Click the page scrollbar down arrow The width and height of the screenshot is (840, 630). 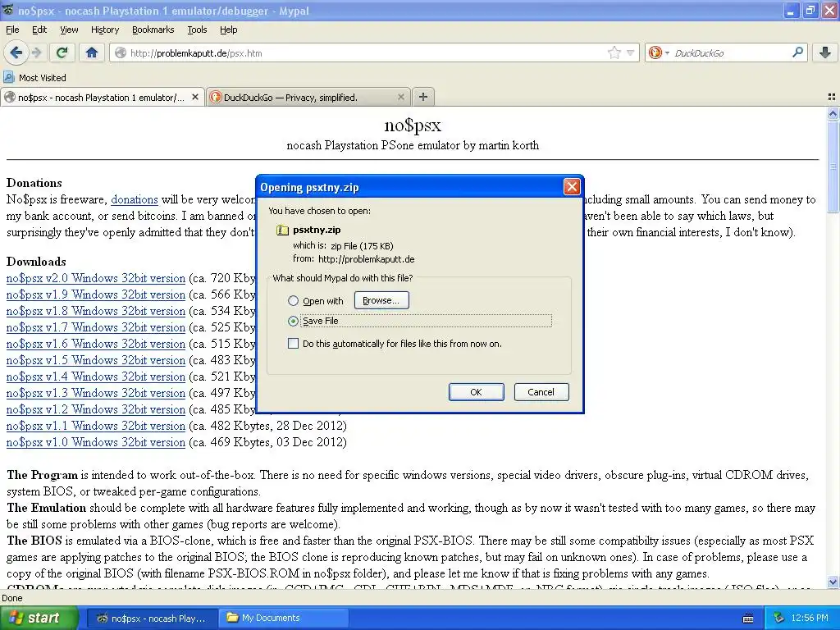pos(833,582)
